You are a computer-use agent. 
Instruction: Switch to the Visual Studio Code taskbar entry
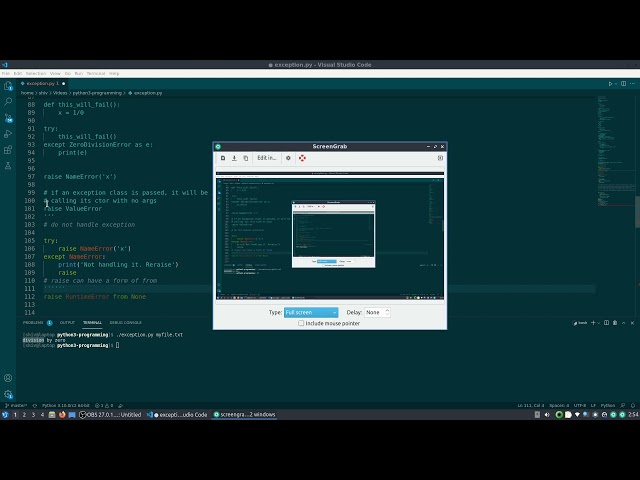click(x=177, y=415)
